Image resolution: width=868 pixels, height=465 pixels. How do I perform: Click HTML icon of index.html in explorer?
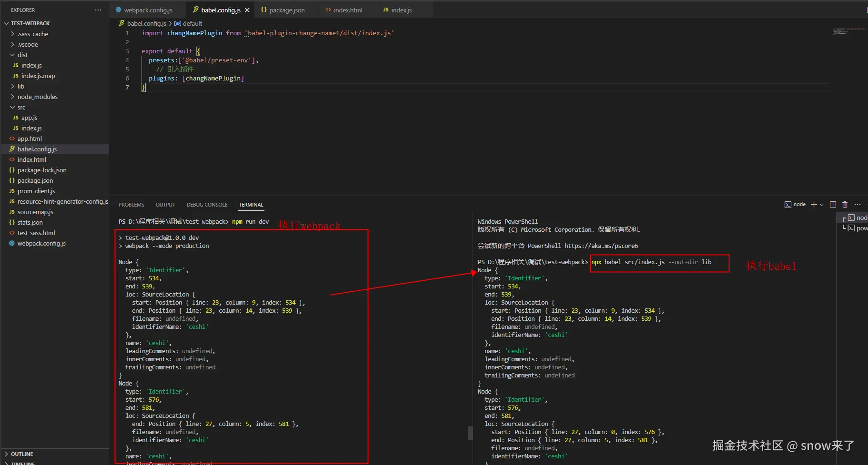pyautogui.click(x=12, y=159)
